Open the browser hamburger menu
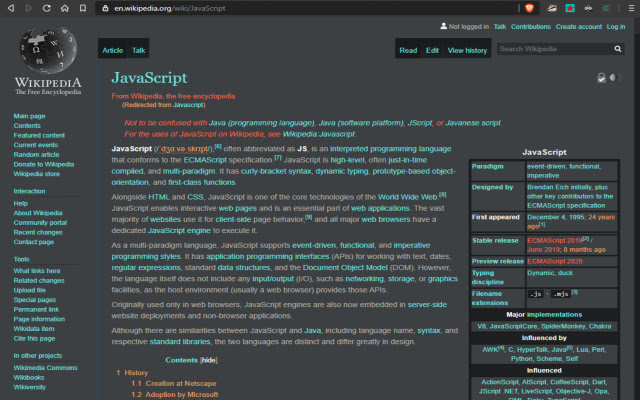Screen dimensions: 640x400 tap(631, 8)
